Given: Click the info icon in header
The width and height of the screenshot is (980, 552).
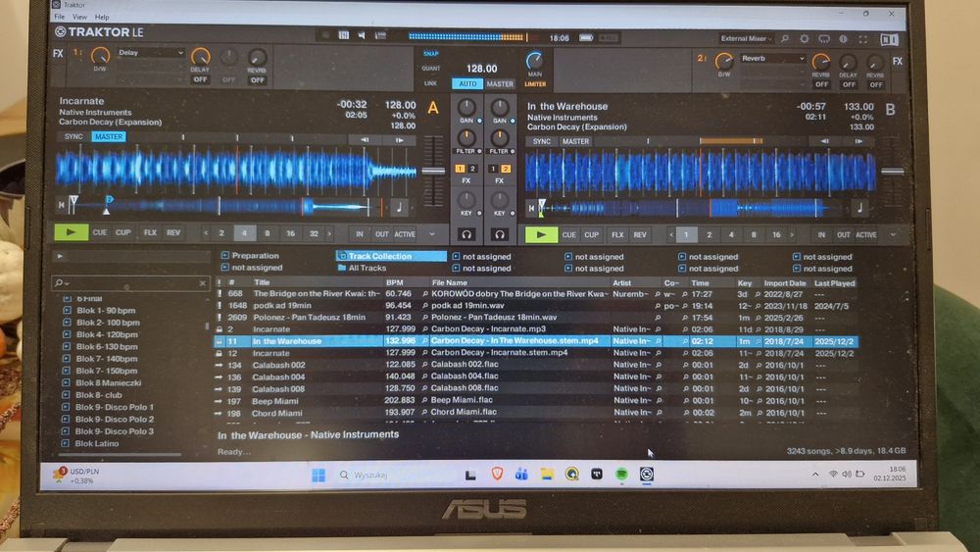Looking at the screenshot, I should [843, 39].
